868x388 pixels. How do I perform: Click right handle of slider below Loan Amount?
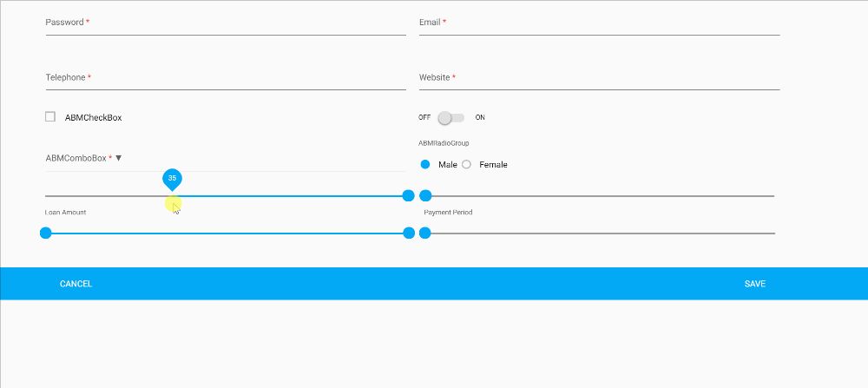(x=409, y=233)
